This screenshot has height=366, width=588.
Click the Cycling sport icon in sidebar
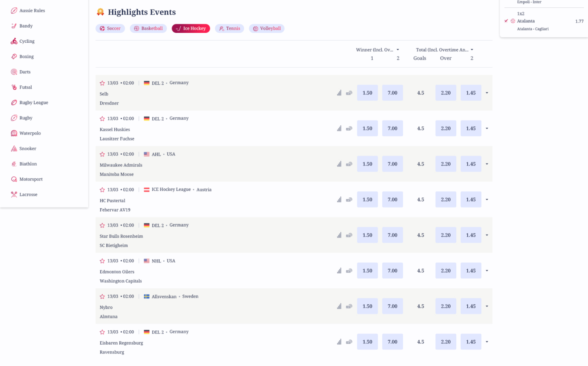(14, 41)
